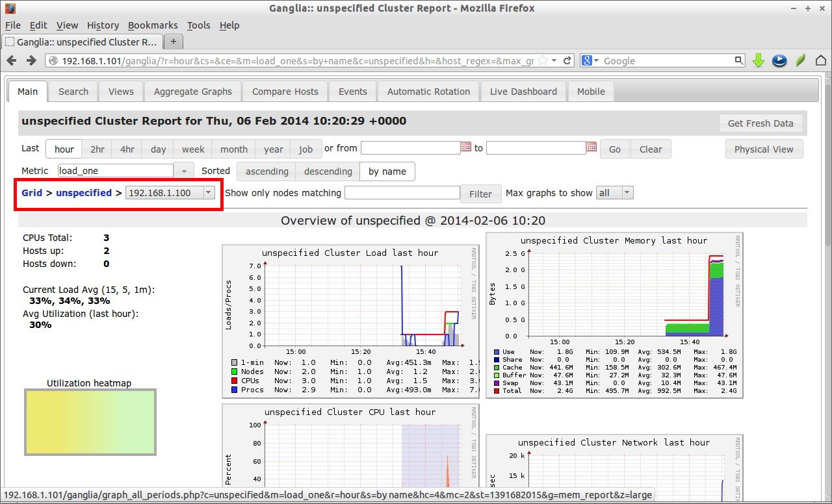Open the Edit menu
Image resolution: width=832 pixels, height=504 pixels.
click(x=38, y=25)
